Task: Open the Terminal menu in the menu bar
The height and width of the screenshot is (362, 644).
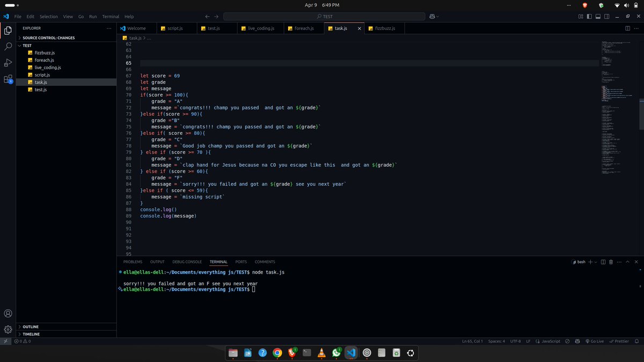Action: point(111,17)
